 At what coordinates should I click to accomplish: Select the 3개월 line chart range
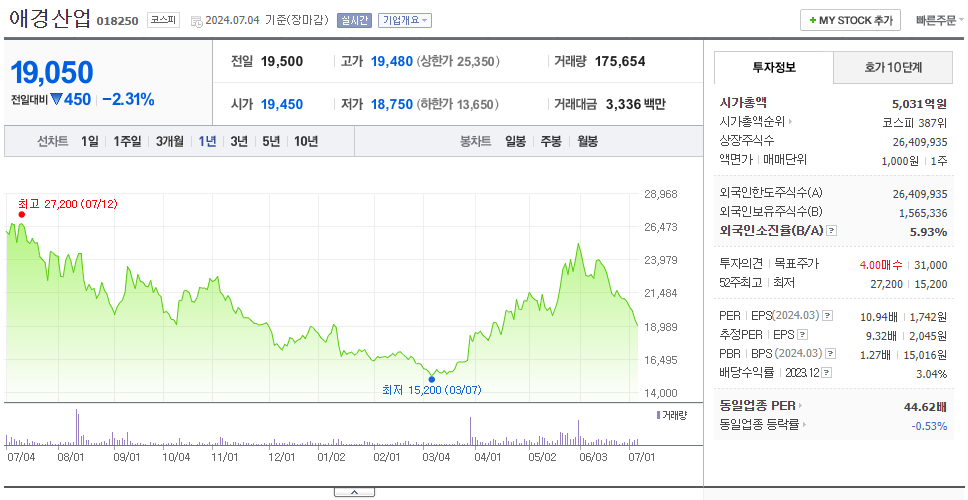pos(169,141)
